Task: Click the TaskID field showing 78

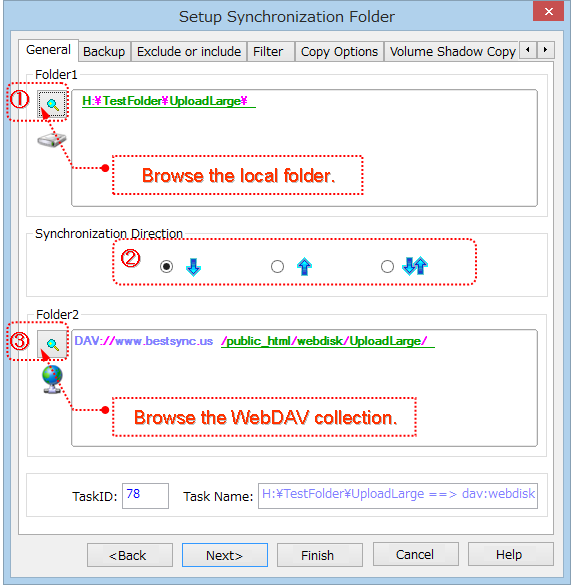Action: tap(145, 496)
